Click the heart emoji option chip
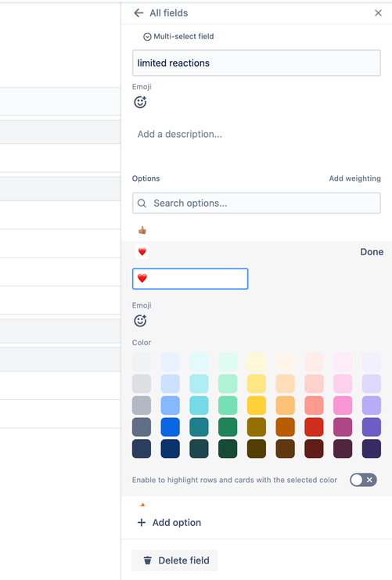 tap(142, 252)
